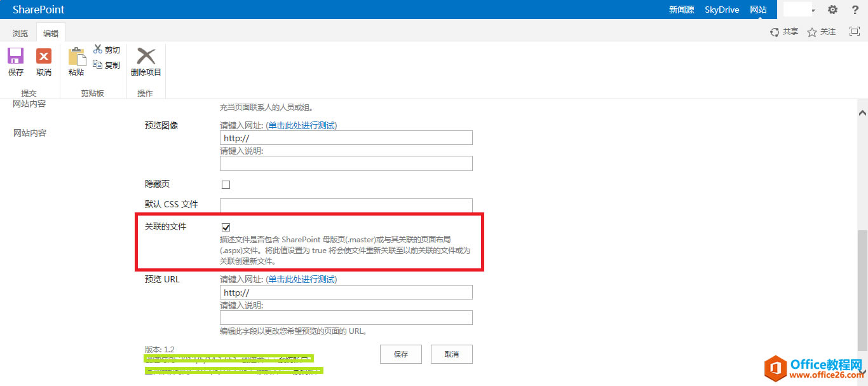Open the settings gear menu

click(x=832, y=10)
